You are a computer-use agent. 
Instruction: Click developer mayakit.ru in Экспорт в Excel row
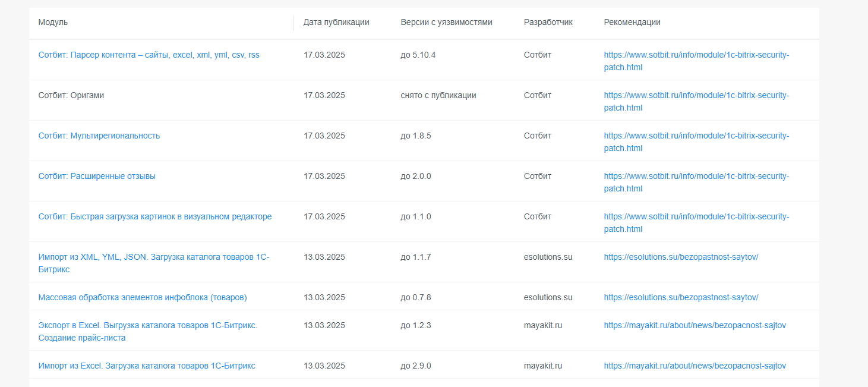[543, 325]
